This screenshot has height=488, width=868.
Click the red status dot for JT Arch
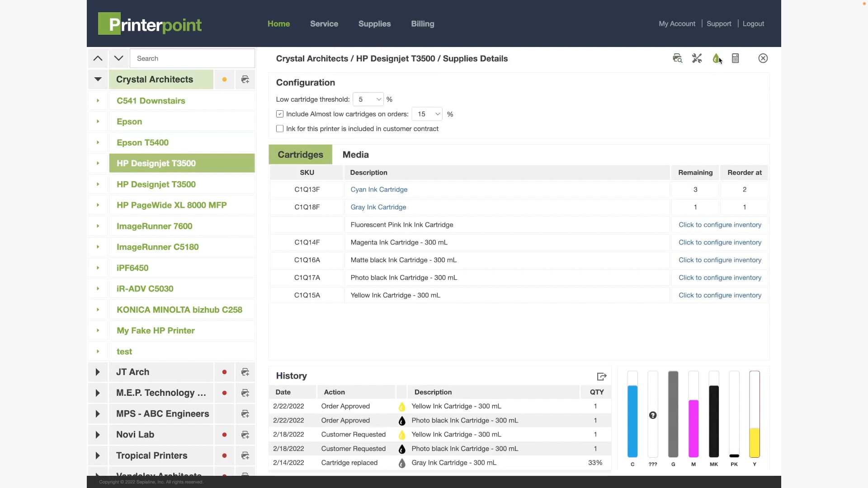(224, 372)
